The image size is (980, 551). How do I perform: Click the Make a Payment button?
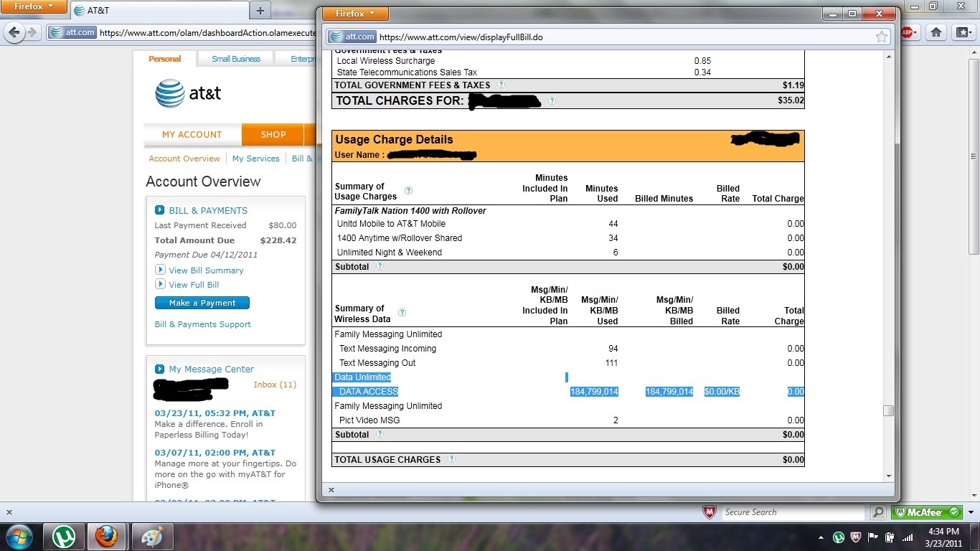coord(202,303)
